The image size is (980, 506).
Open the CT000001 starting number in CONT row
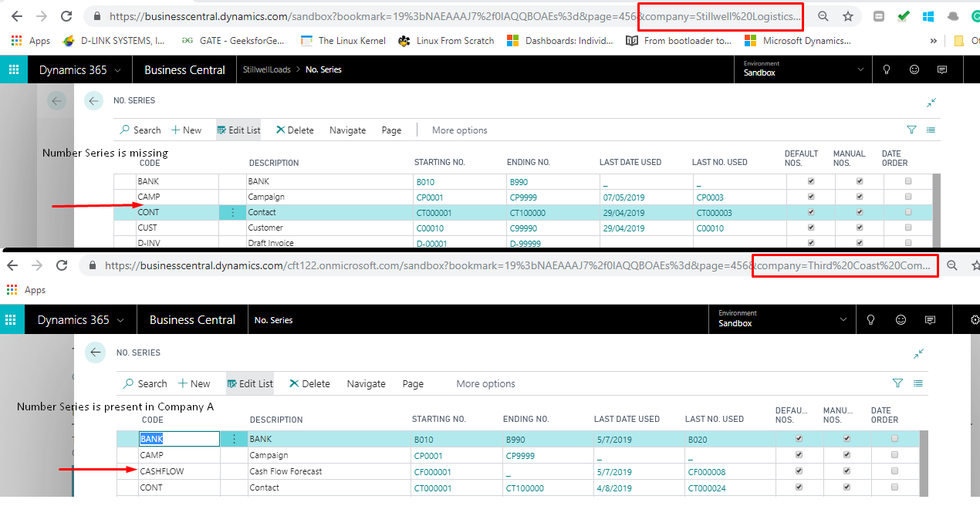point(434,212)
